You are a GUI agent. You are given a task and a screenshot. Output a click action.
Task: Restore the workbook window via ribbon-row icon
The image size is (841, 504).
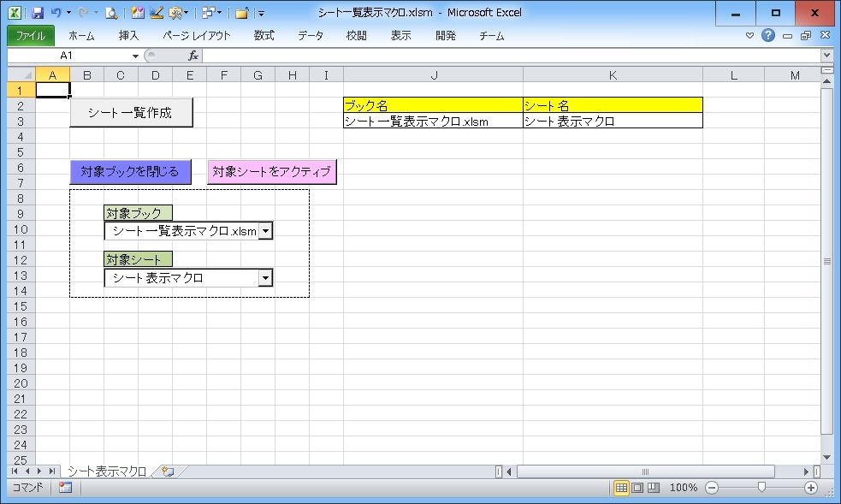click(806, 35)
